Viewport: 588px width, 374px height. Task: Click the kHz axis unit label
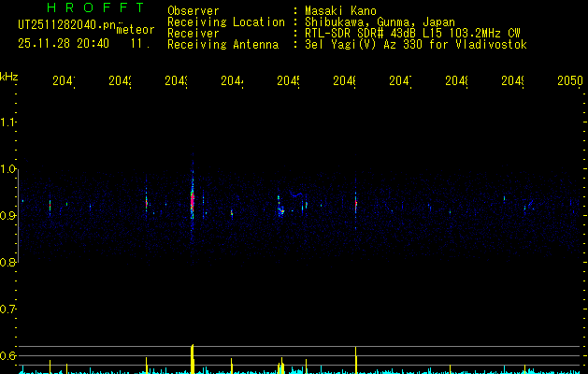click(9, 76)
